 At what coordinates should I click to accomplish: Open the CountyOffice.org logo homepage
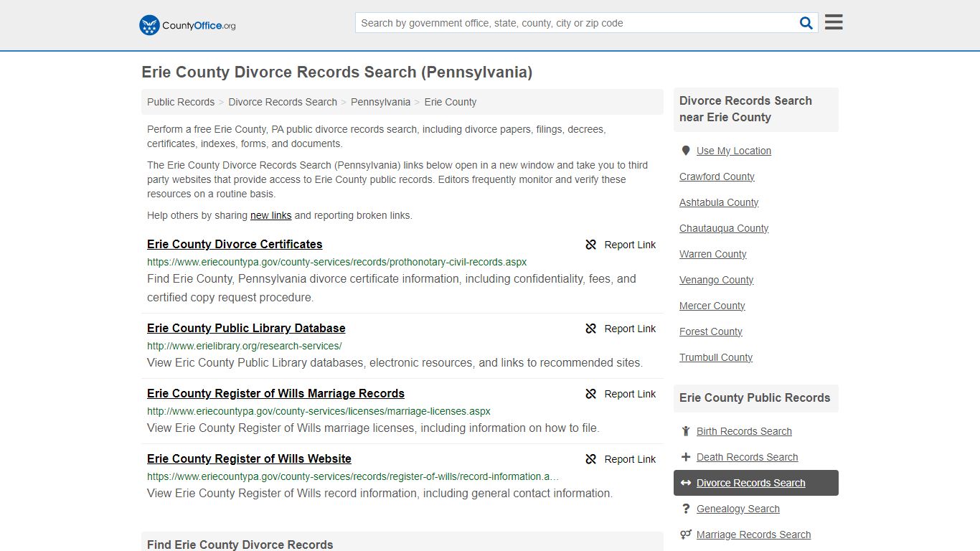pyautogui.click(x=187, y=25)
